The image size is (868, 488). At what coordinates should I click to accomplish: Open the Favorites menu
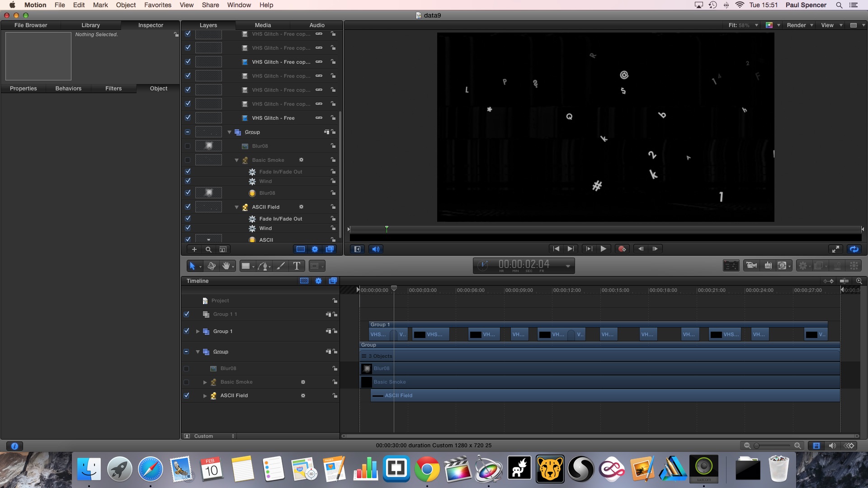click(157, 5)
